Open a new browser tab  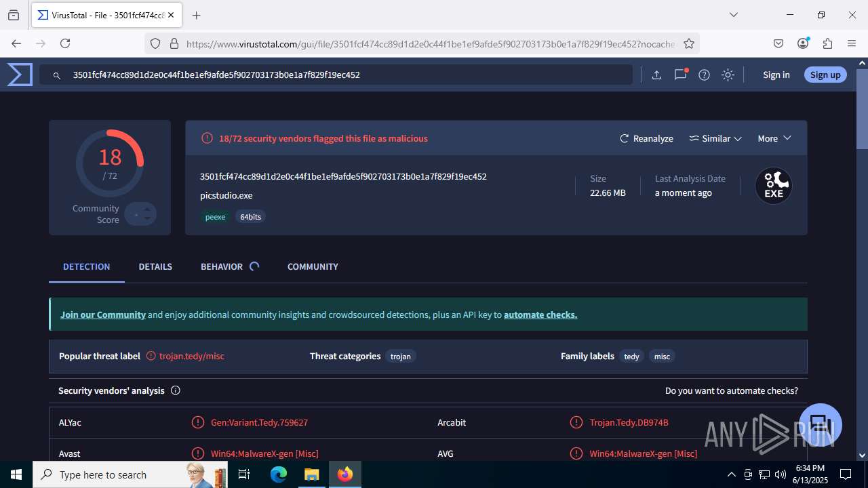pyautogui.click(x=196, y=15)
